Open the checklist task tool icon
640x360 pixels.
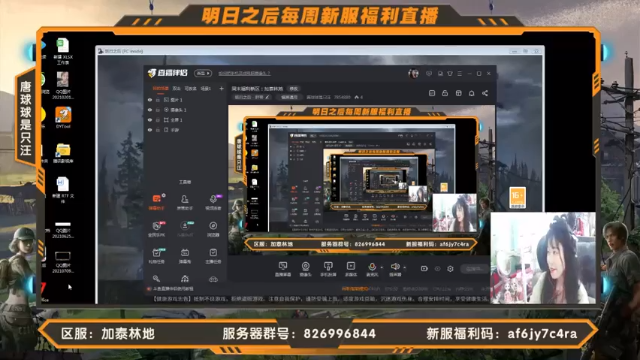(x=213, y=256)
